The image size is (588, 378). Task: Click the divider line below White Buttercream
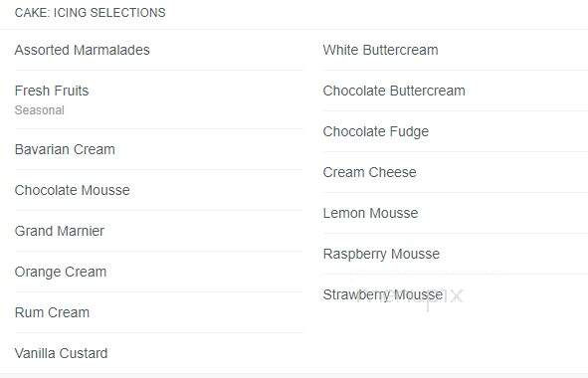[x=456, y=70]
